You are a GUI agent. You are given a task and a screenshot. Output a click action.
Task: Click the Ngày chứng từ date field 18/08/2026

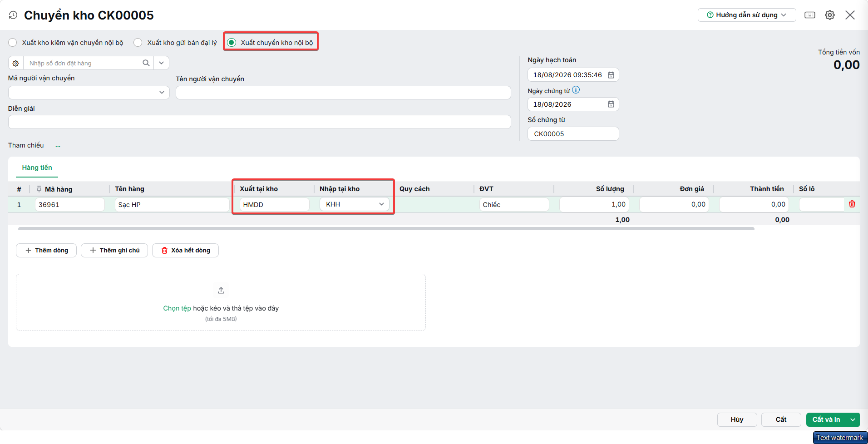(x=573, y=104)
